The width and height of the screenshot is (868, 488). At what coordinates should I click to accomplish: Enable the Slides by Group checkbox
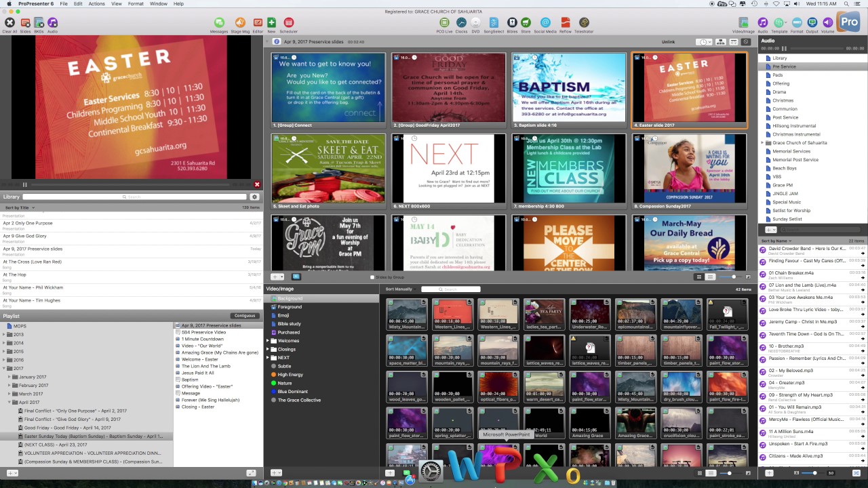point(372,277)
